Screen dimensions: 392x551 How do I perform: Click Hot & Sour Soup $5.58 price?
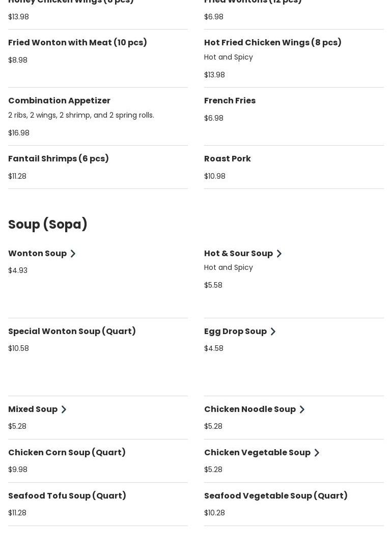[213, 285]
